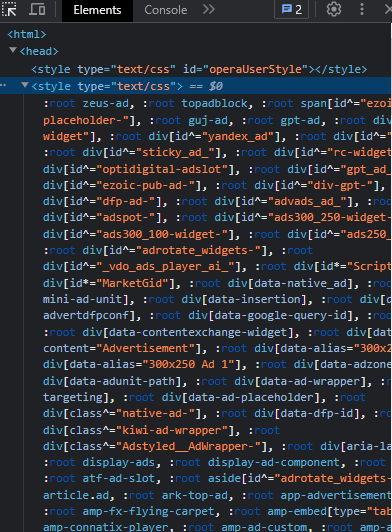The image size is (392, 532).
Task: Select the operaUserStyle style element
Action: coord(199,69)
